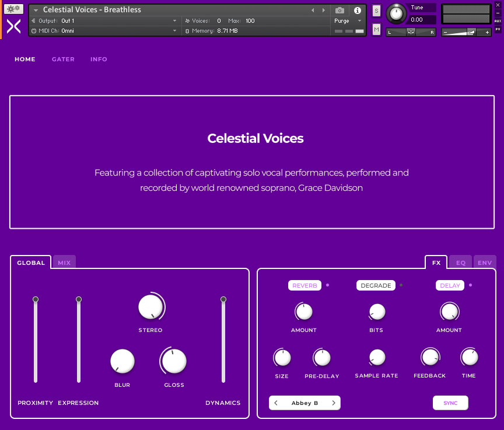Select the FX tab
The image size is (504, 430).
click(x=436, y=263)
